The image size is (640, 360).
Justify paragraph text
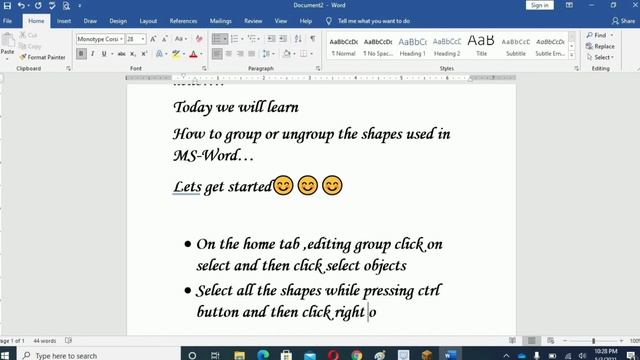(x=251, y=54)
